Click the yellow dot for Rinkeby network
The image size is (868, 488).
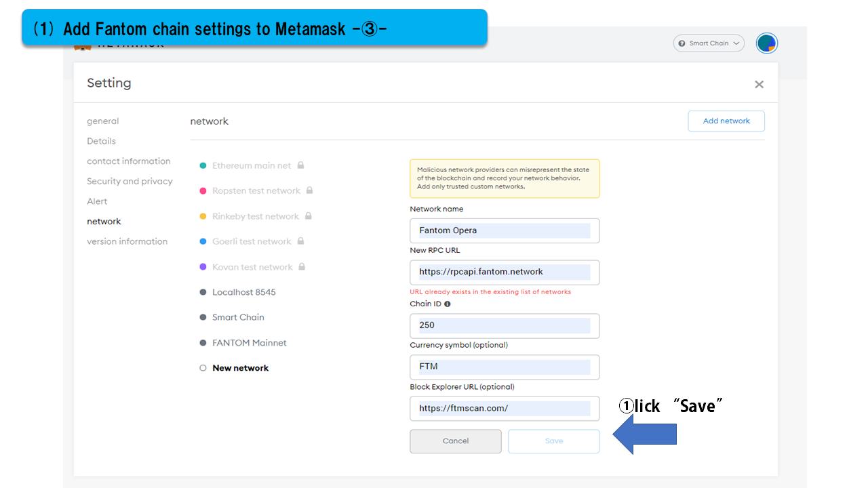tap(203, 216)
